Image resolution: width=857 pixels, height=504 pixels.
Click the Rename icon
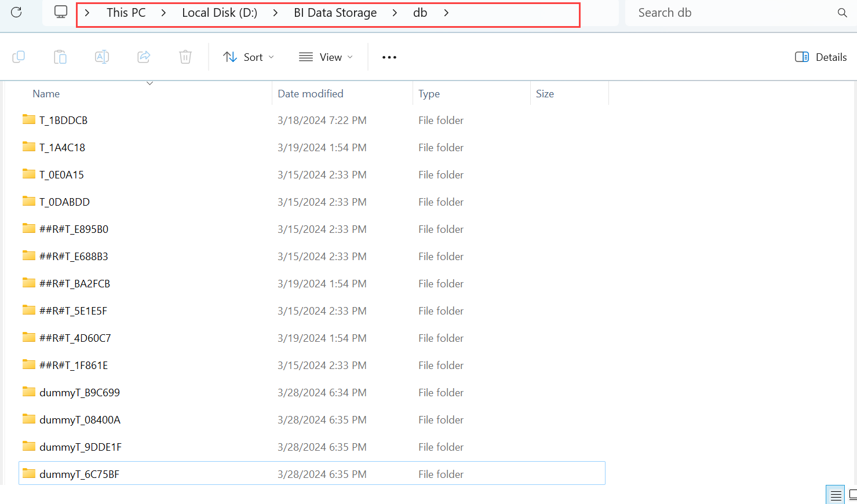(102, 56)
